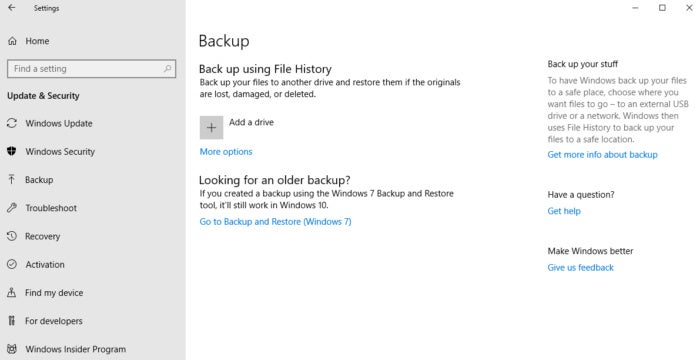This screenshot has height=360, width=700.
Task: Click into the Find a setting field
Action: 92,69
